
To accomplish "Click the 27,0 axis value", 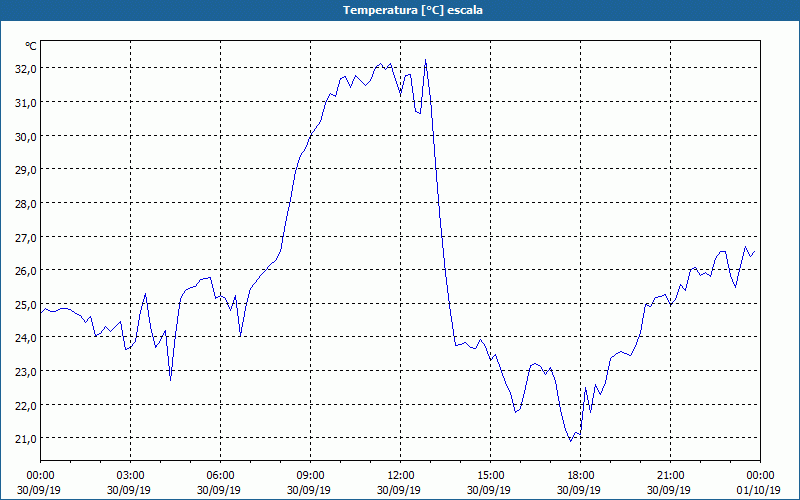I will (26, 237).
